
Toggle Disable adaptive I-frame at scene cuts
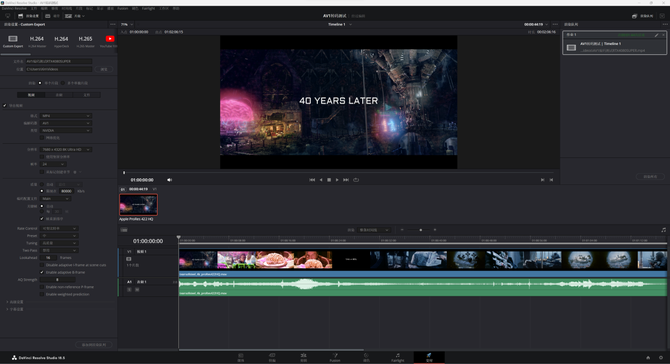[x=42, y=265]
